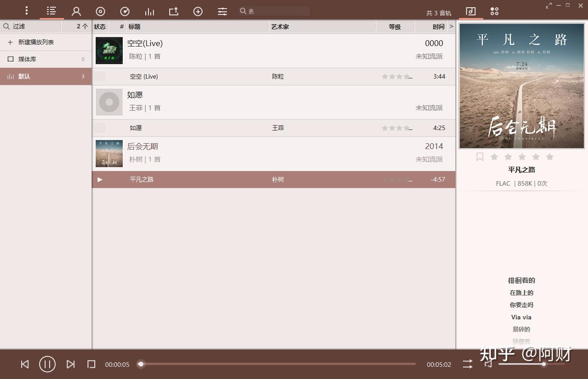This screenshot has width=588, height=379.
Task: Expand the > arrow after the 时间 column
Action: click(x=451, y=27)
